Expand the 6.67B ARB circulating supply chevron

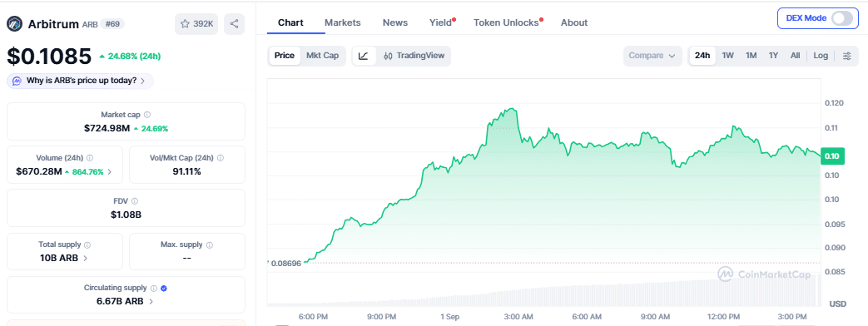pyautogui.click(x=151, y=302)
